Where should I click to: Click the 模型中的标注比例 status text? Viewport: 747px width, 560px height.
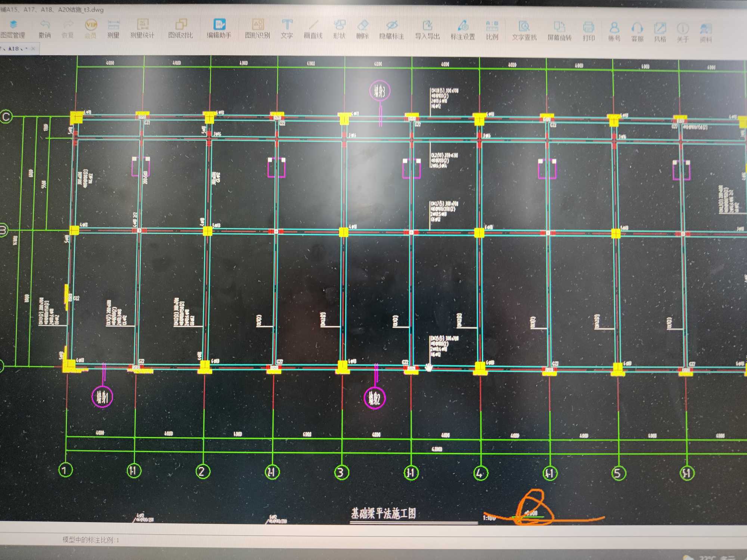coord(91,539)
